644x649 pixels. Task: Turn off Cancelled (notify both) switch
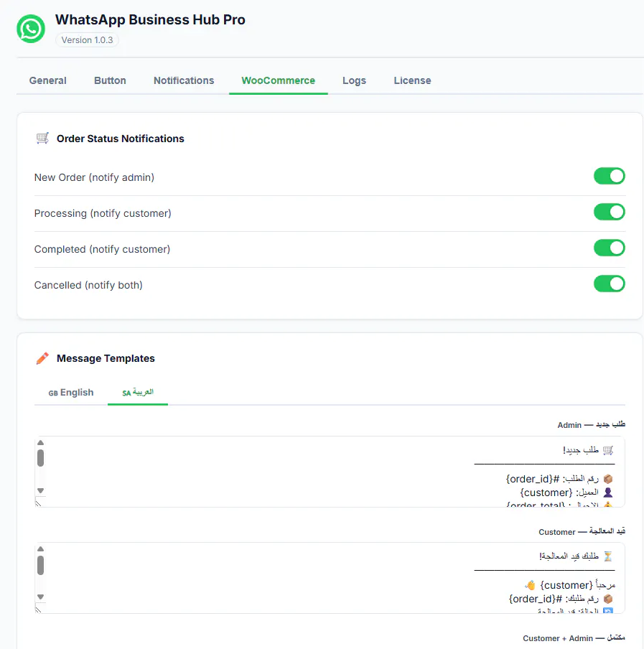[x=610, y=284]
